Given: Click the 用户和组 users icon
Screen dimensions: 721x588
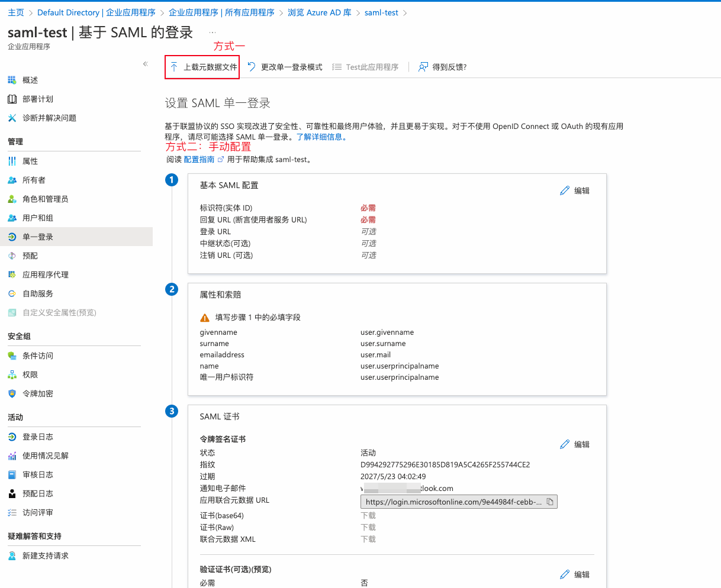Looking at the screenshot, I should tap(12, 218).
